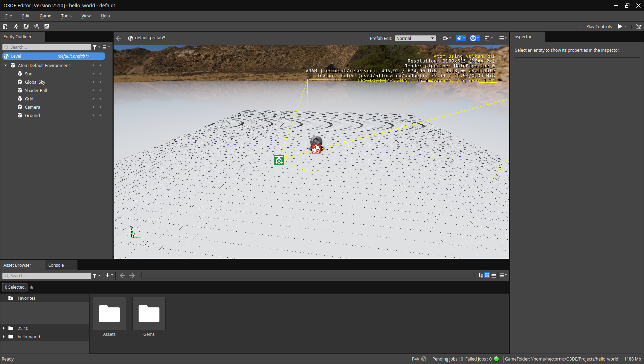Click the bug debug icon in the viewport toolbar
Image resolution: width=644 pixels, height=364 pixels.
[459, 38]
